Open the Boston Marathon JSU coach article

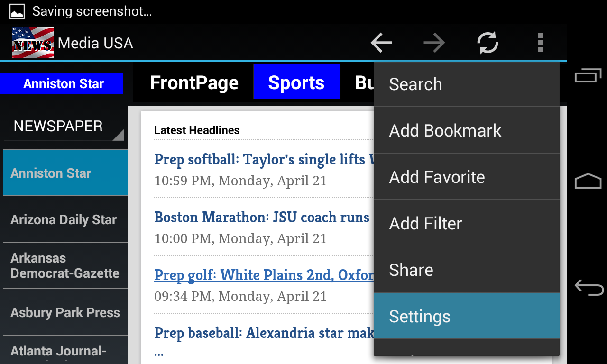click(262, 217)
